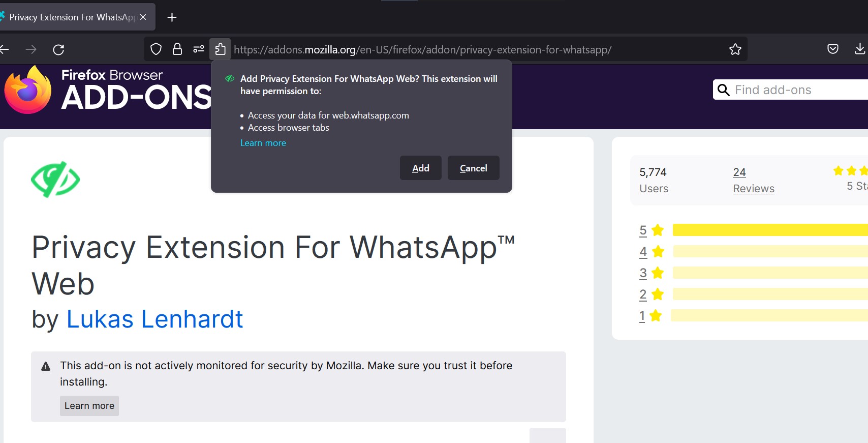Image resolution: width=868 pixels, height=443 pixels.
Task: Filter reviews by 5 star rating
Action: pyautogui.click(x=652, y=230)
